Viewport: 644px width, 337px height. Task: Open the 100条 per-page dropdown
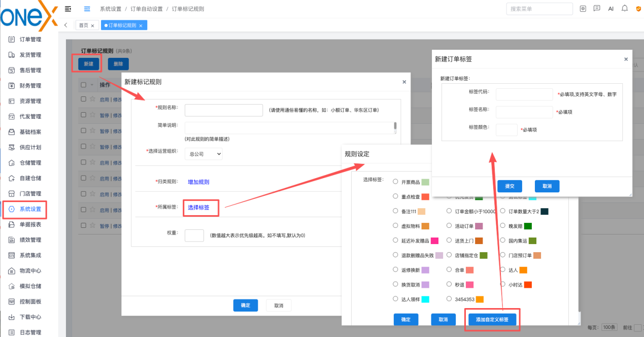609,327
